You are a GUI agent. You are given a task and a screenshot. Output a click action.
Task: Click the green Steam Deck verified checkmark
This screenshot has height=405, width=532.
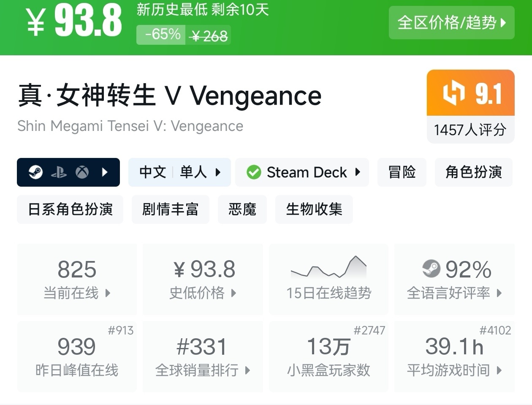(x=254, y=172)
